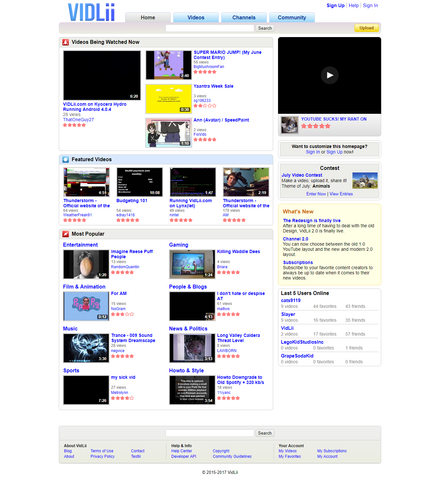Viewport: 440px width, 480px height.
Task: Click The Redesign is finally live link
Action: tap(312, 221)
